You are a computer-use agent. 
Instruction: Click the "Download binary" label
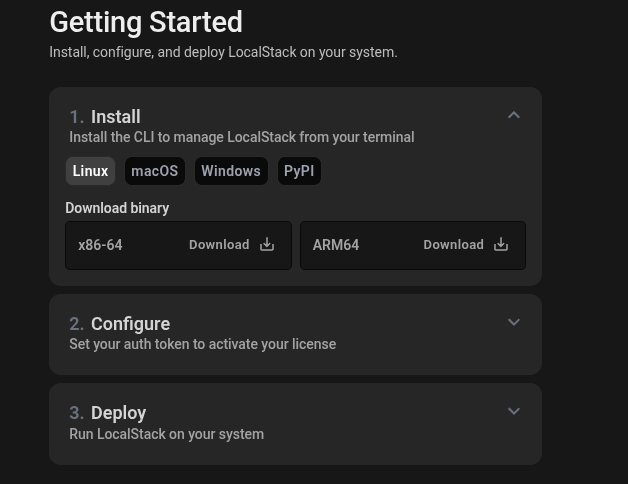point(117,208)
